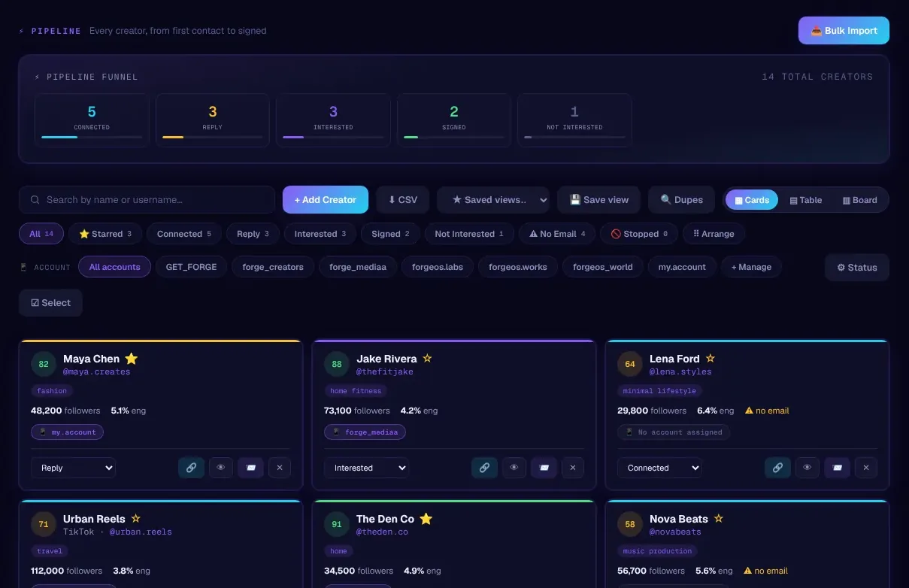Click the envelope icon on Maya Chen's card

pyautogui.click(x=250, y=468)
